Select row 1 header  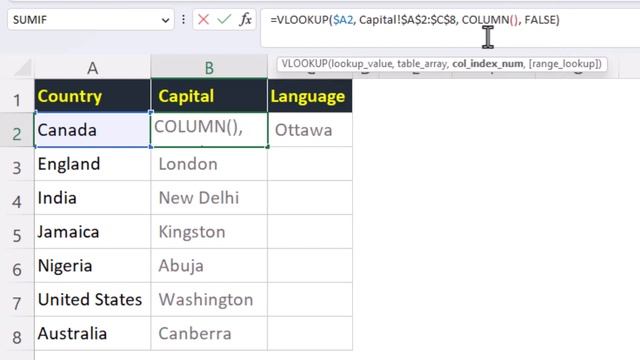click(17, 96)
